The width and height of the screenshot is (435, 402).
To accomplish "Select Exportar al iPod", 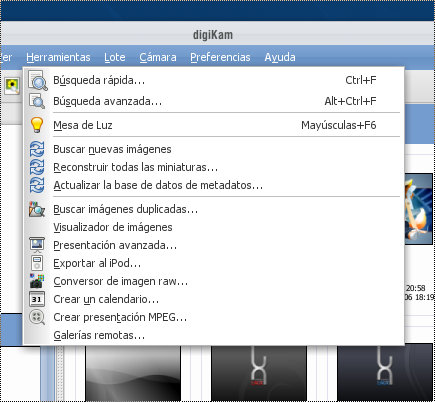I will (213, 263).
